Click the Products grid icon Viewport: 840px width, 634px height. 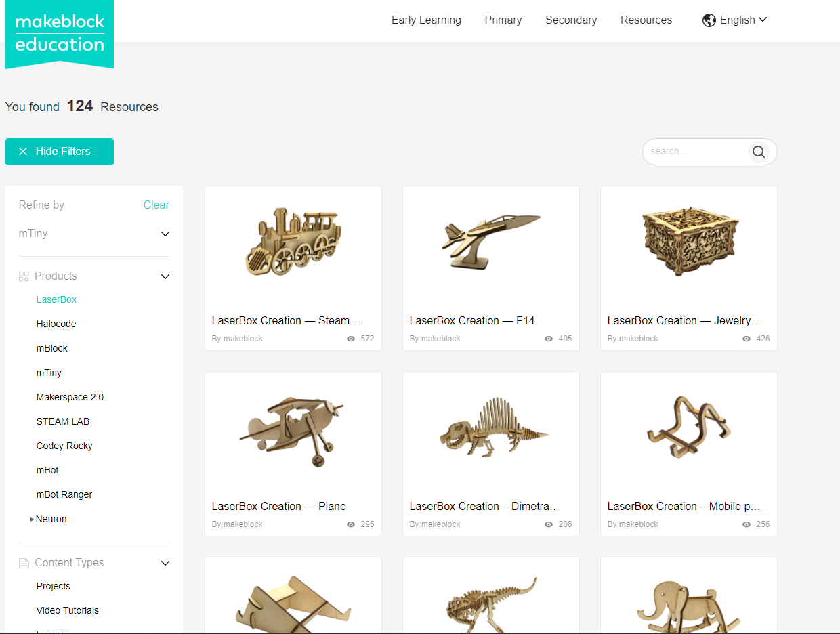[x=24, y=276]
